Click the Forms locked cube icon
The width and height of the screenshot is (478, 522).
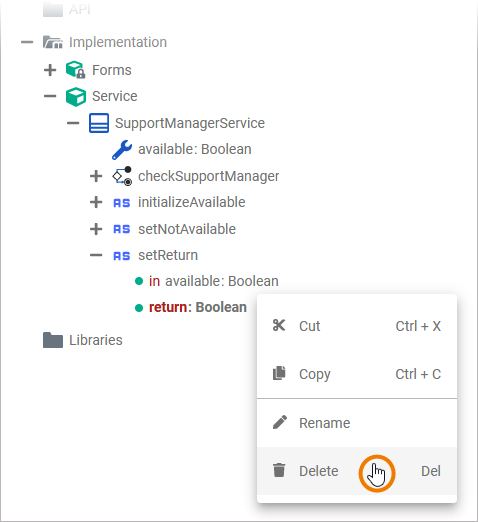click(76, 70)
